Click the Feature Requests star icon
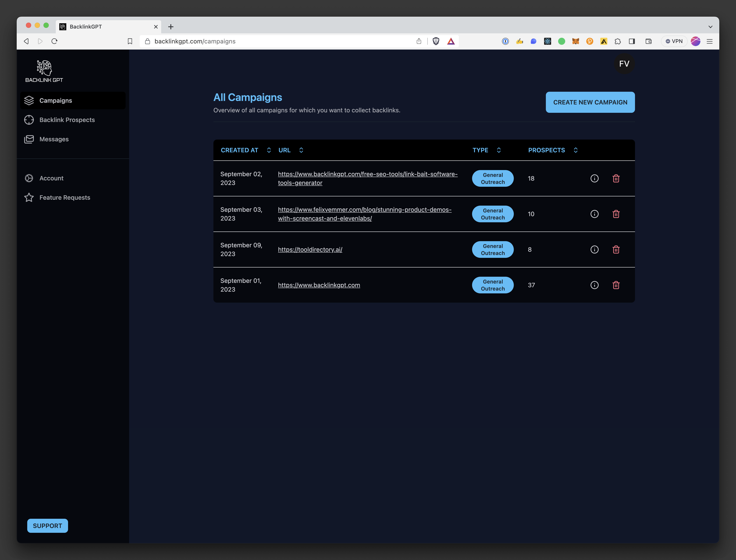This screenshot has width=736, height=560. coord(29,197)
